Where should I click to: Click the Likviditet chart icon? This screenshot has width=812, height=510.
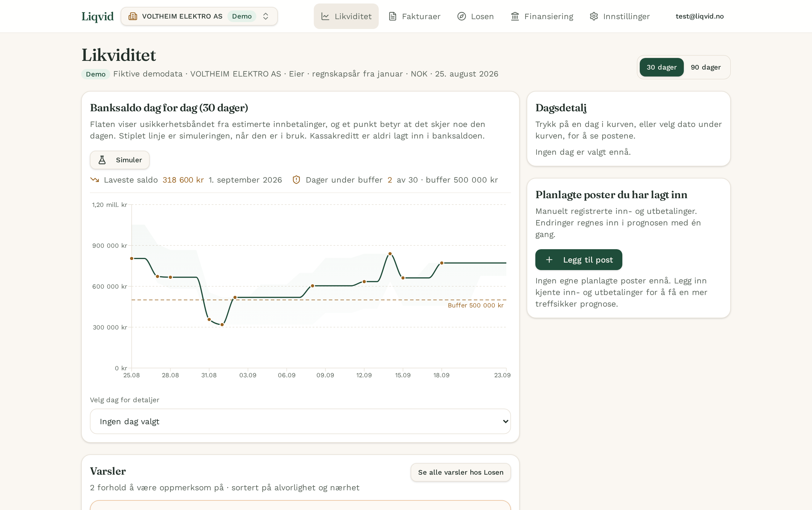click(x=325, y=16)
